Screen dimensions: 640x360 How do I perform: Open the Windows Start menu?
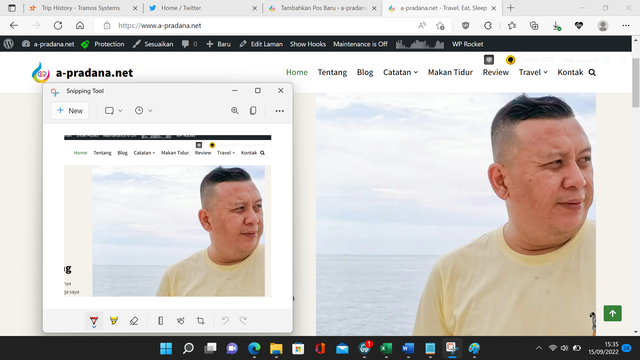click(x=166, y=348)
